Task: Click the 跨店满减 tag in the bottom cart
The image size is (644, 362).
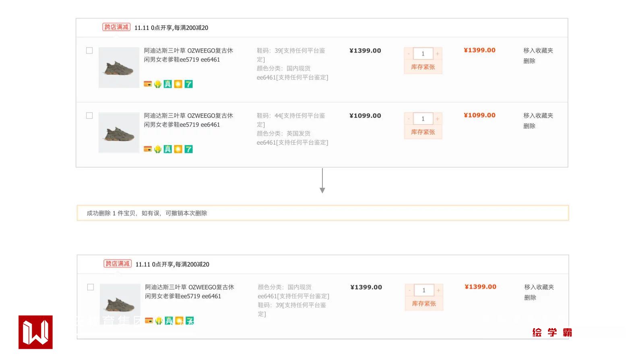Action: [118, 263]
